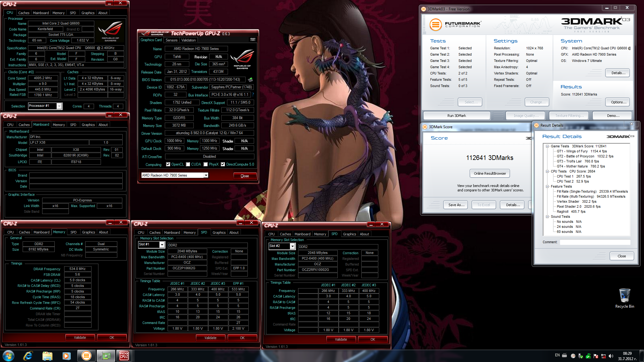The height and width of the screenshot is (362, 644).
Task: Click the Save As... button in 3DMark Score
Action: (x=456, y=205)
